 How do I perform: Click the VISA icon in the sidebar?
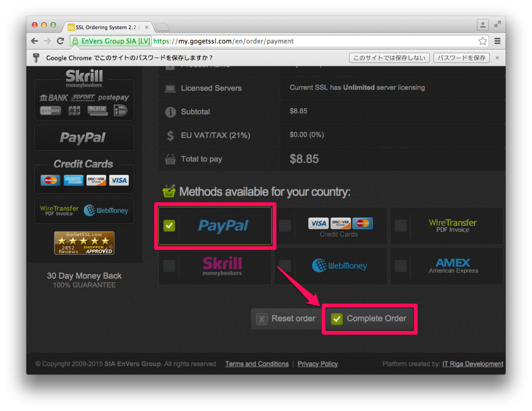119,180
